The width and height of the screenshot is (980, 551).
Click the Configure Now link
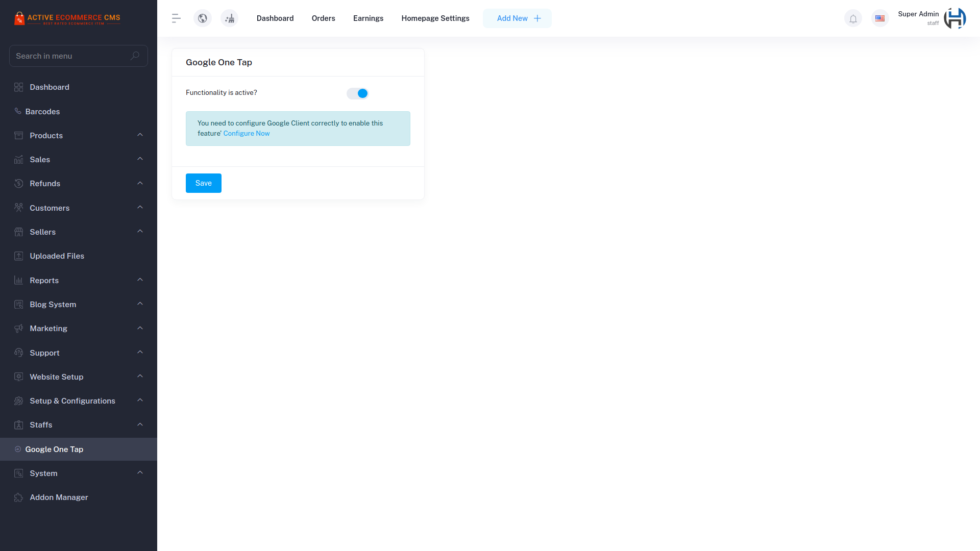(x=247, y=133)
